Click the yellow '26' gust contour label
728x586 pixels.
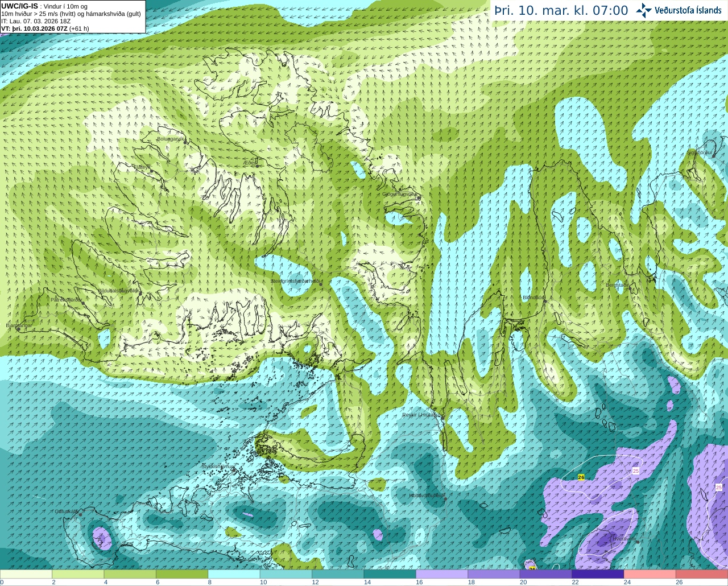581,477
